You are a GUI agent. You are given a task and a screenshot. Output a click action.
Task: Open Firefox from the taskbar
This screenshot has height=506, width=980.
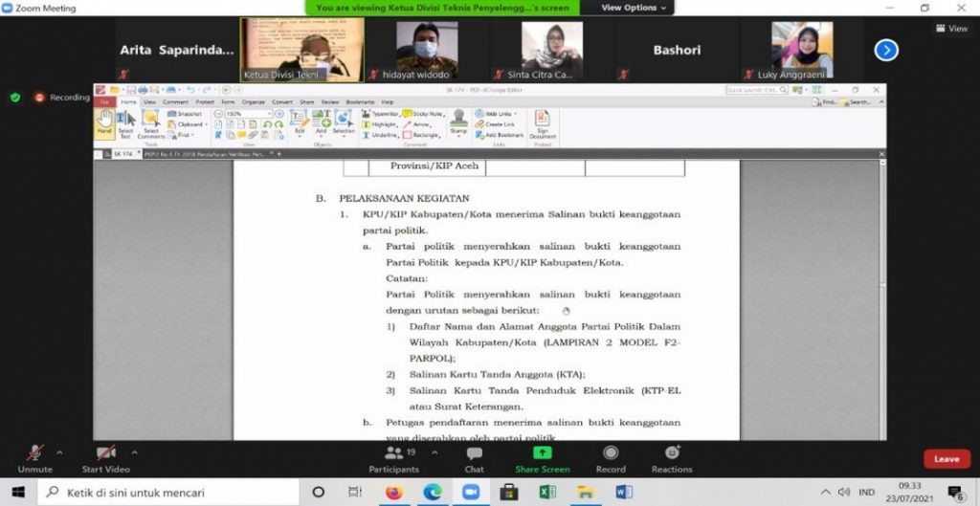[x=393, y=493]
